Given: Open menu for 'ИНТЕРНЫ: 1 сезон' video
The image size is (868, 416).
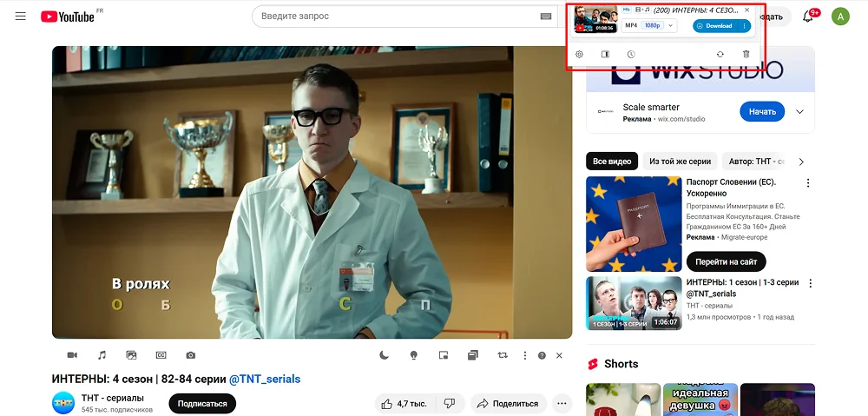Looking at the screenshot, I should coord(810,283).
